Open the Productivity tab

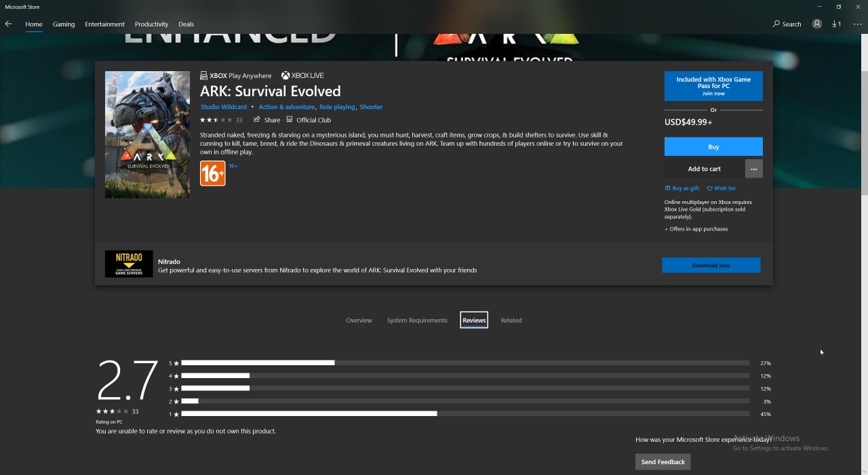151,24
